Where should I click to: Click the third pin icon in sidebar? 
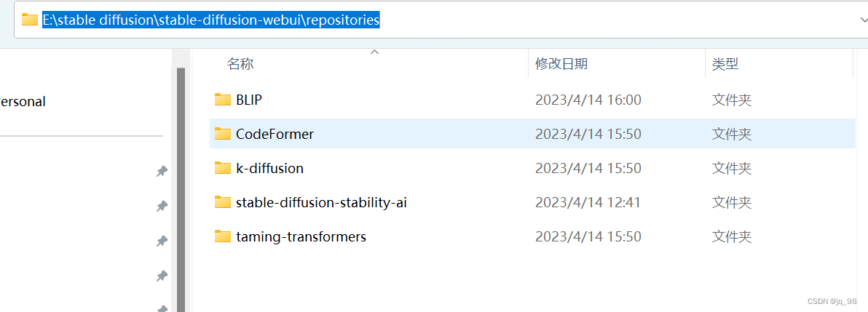[x=162, y=241]
